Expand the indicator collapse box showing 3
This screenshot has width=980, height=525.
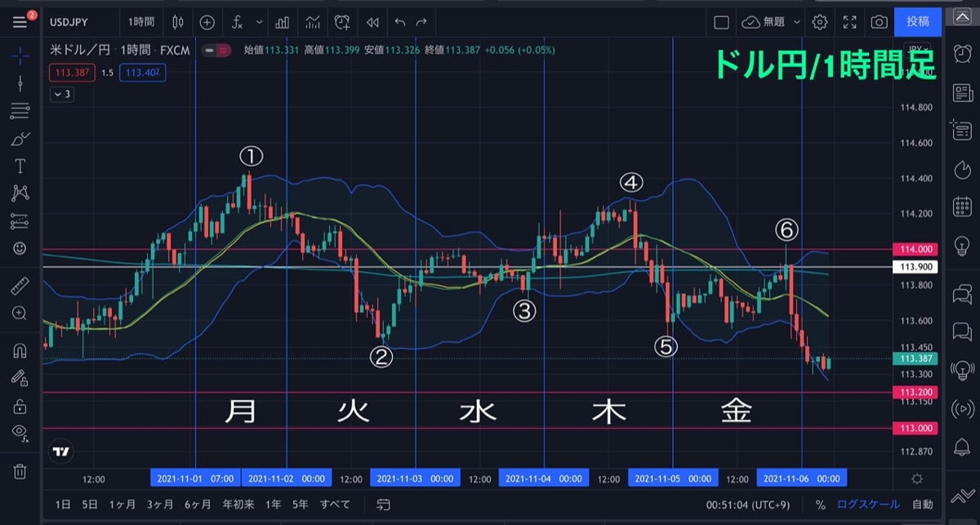pyautogui.click(x=62, y=94)
